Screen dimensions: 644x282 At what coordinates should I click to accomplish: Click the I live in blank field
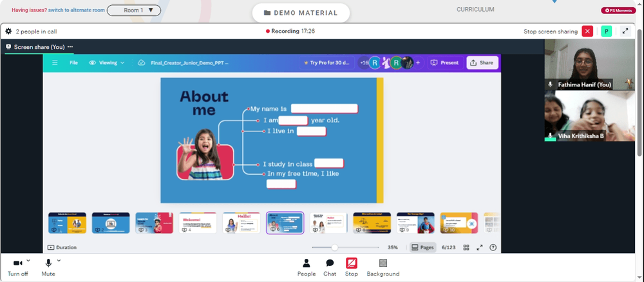coord(311,131)
